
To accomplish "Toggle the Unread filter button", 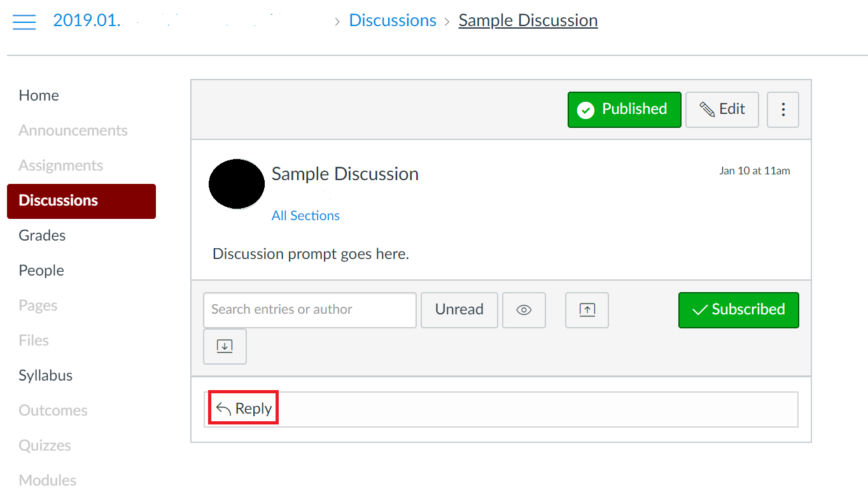I will pos(459,310).
